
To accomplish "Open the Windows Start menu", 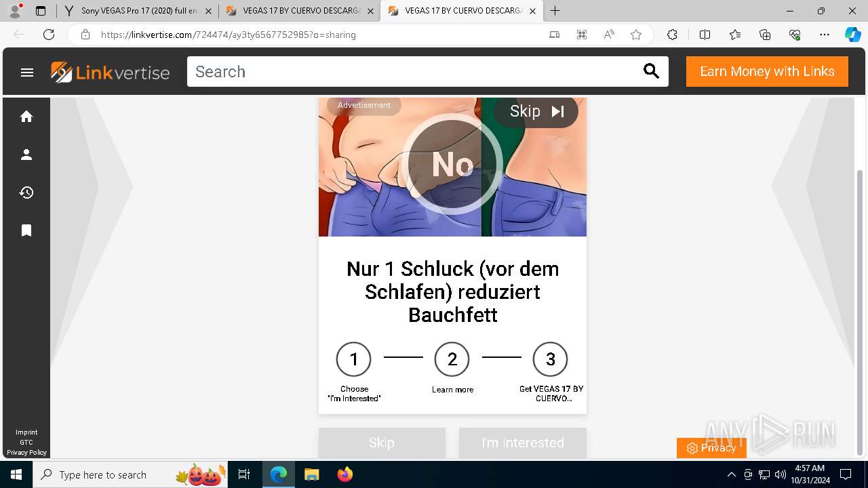I will pyautogui.click(x=16, y=474).
